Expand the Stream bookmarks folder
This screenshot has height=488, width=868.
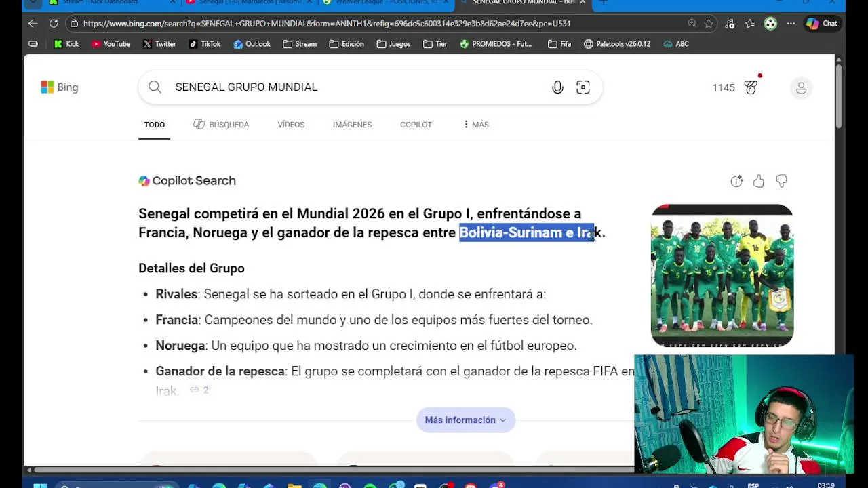[300, 44]
